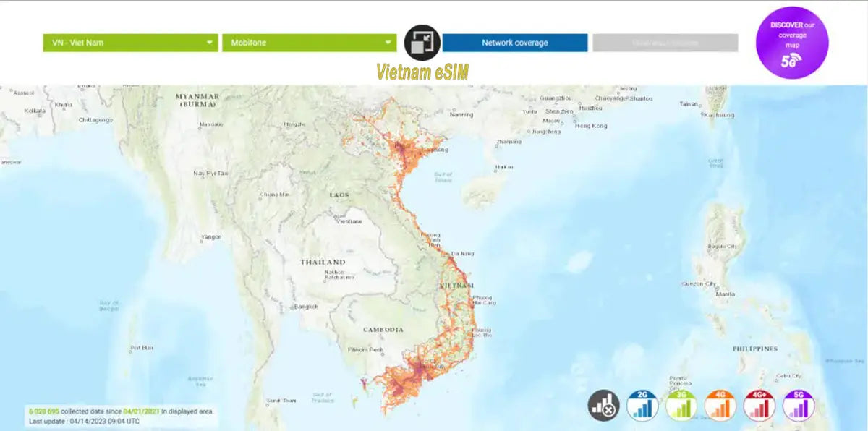The image size is (868, 431).
Task: Click the fullscreen map icon
Action: (422, 43)
